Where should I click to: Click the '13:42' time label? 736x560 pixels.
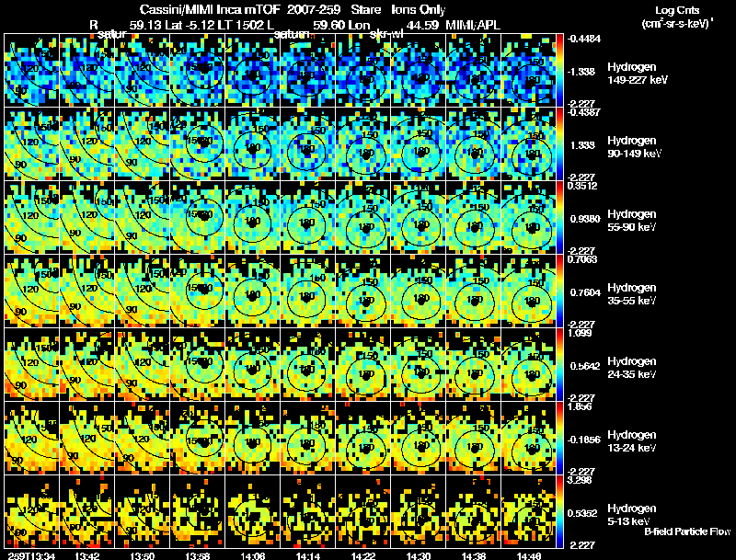(86, 556)
